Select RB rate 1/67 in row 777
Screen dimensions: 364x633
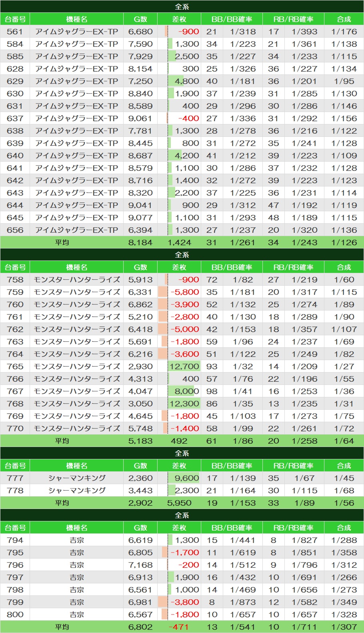(304, 478)
